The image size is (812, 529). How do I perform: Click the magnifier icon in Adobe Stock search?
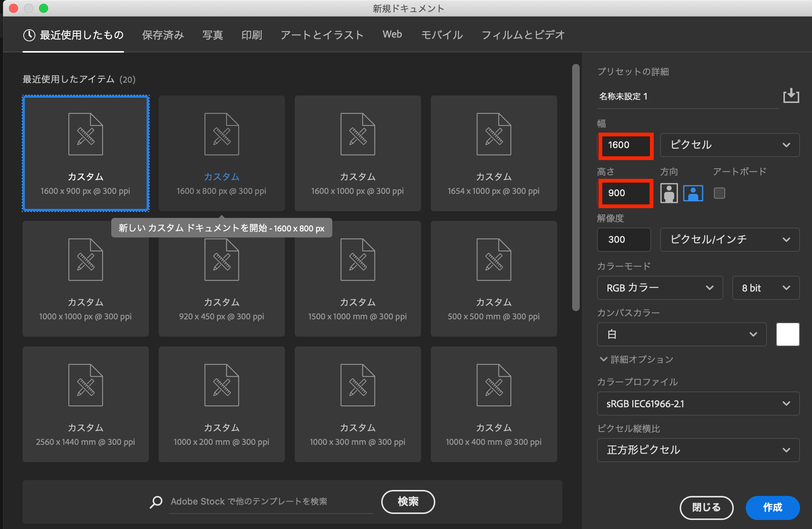coord(156,502)
